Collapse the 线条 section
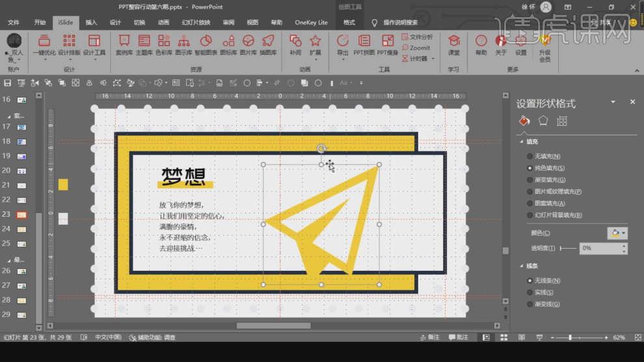This screenshot has width=644, height=362. pos(521,266)
